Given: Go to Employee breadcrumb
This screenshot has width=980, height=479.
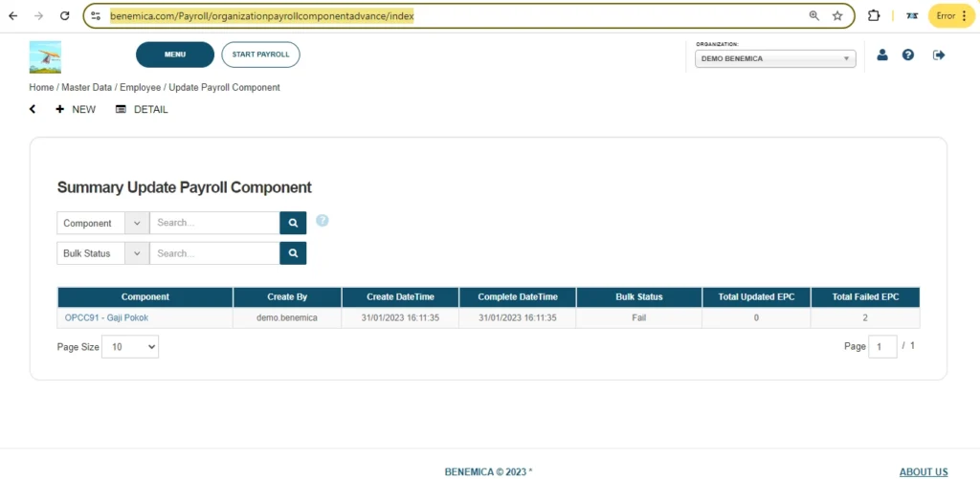Looking at the screenshot, I should coord(140,87).
